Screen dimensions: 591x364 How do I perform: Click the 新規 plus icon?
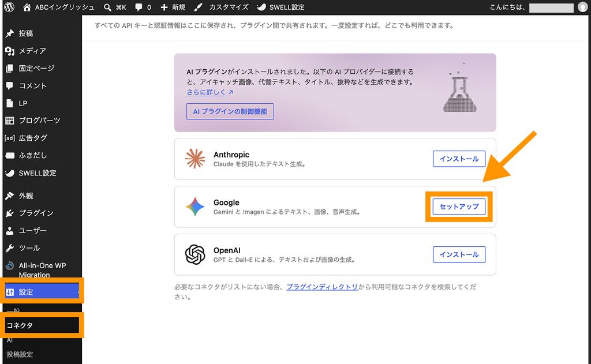tap(164, 7)
